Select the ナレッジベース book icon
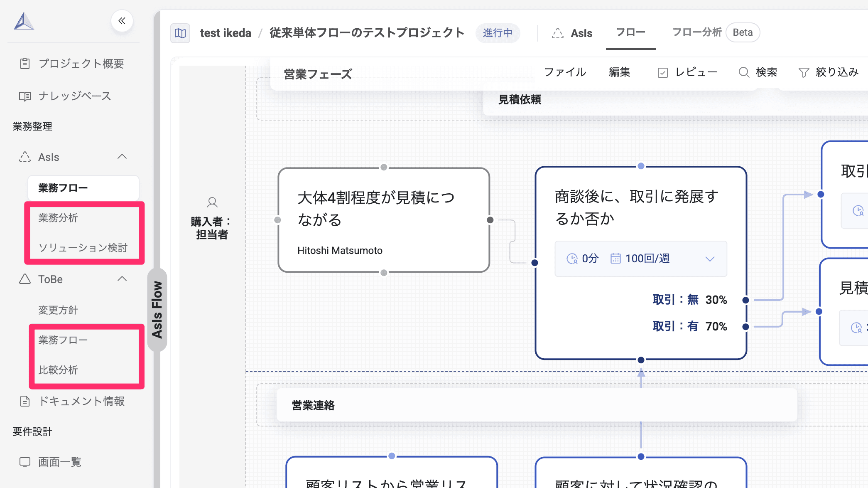This screenshot has width=868, height=488. pos(25,96)
